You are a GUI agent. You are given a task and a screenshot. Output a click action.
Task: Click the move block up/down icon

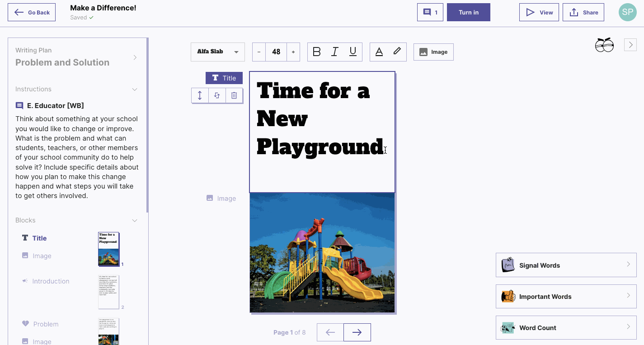(x=200, y=95)
